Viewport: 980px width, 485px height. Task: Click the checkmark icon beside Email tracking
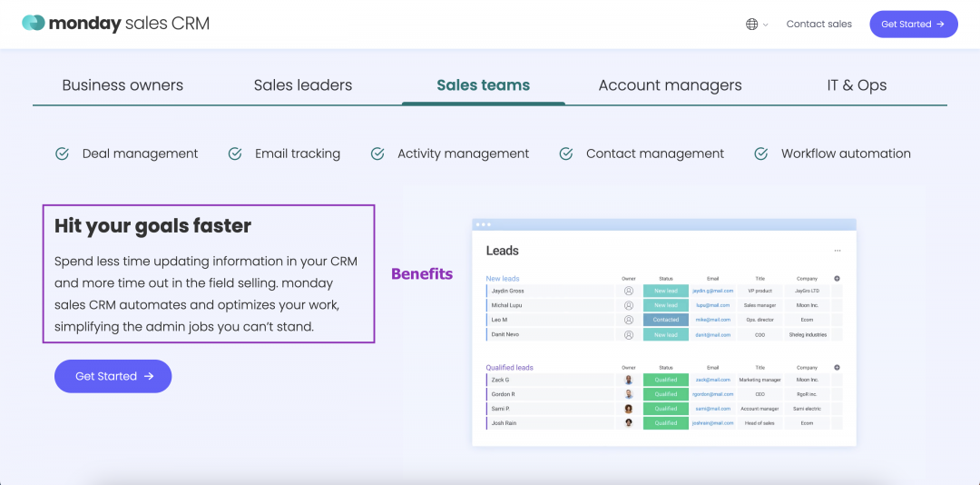(235, 153)
